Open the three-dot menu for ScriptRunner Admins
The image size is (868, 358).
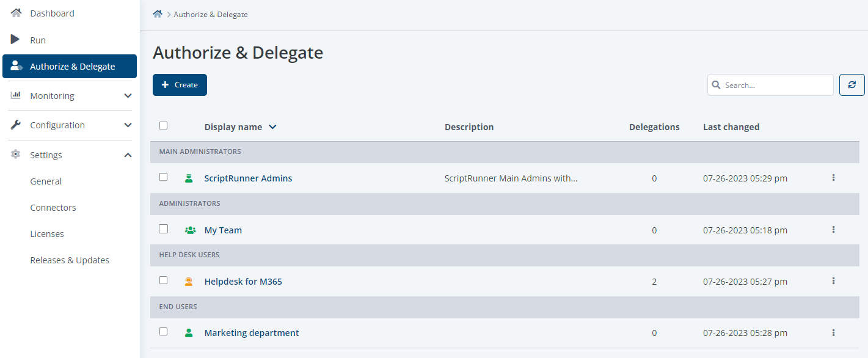coord(833,178)
